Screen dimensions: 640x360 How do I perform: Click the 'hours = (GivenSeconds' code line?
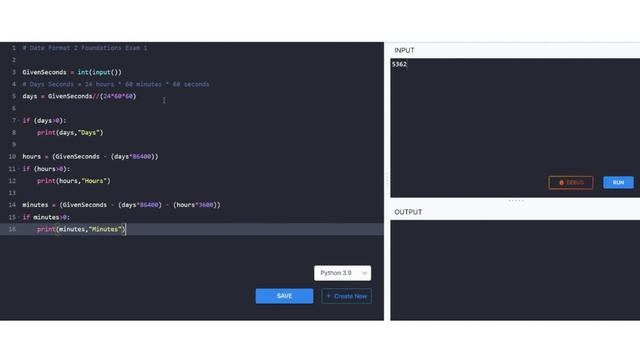coord(90,157)
